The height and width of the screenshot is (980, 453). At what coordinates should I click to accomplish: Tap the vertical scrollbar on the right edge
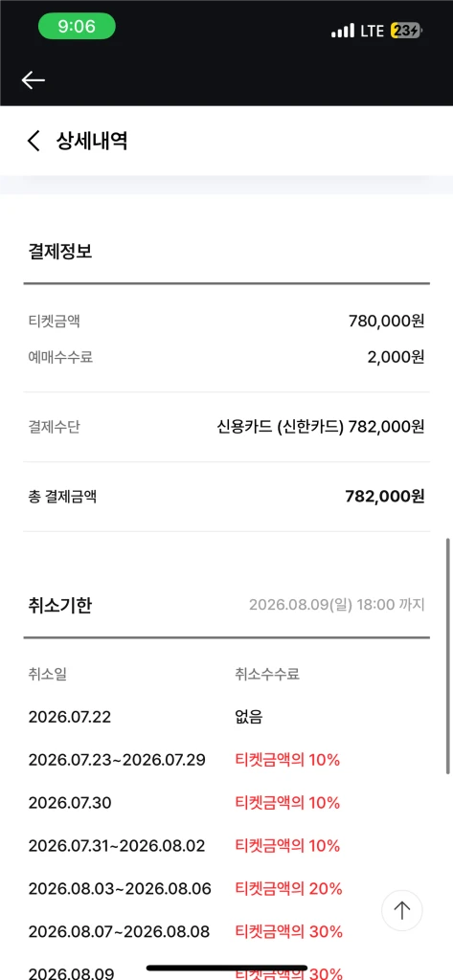pos(447,657)
